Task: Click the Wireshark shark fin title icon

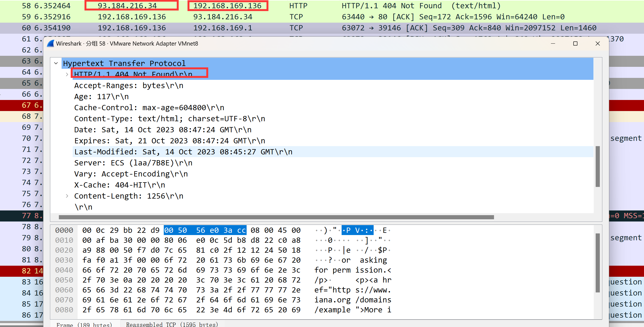Action: pos(51,44)
